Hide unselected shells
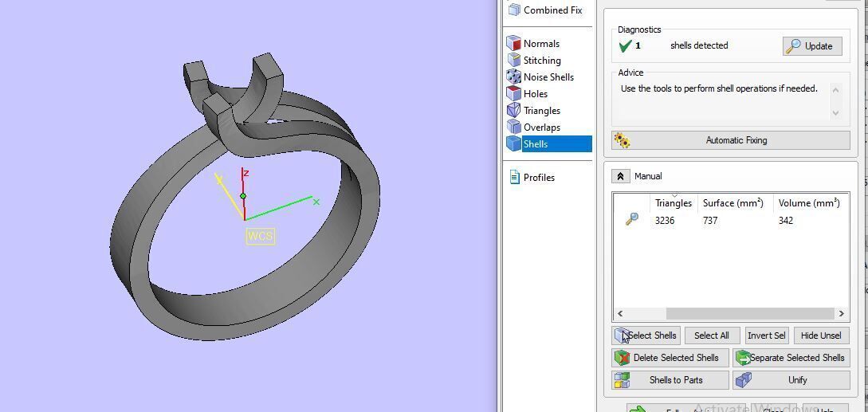Image resolution: width=868 pixels, height=412 pixels. click(822, 335)
